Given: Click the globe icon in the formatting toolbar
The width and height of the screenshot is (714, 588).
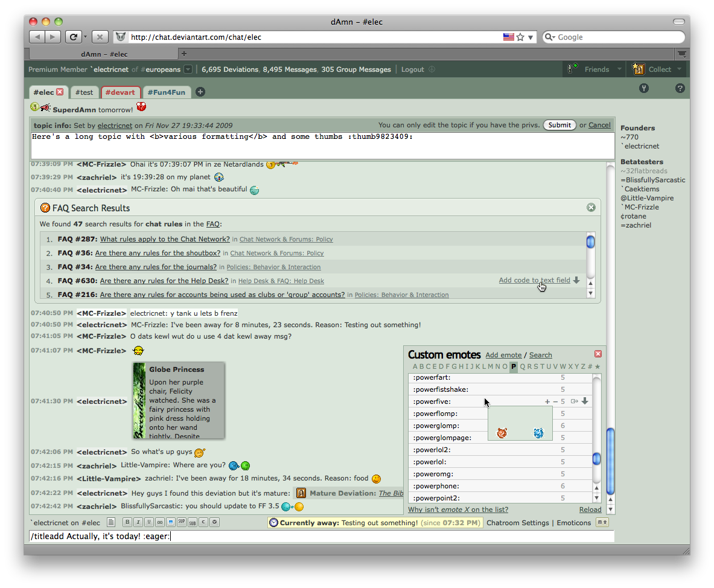Looking at the screenshot, I should click(214, 522).
